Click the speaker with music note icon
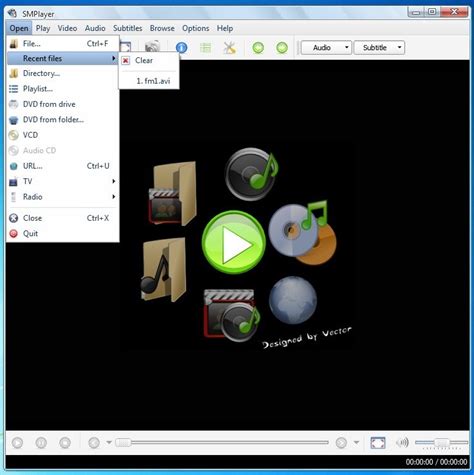The image size is (474, 475). click(252, 174)
